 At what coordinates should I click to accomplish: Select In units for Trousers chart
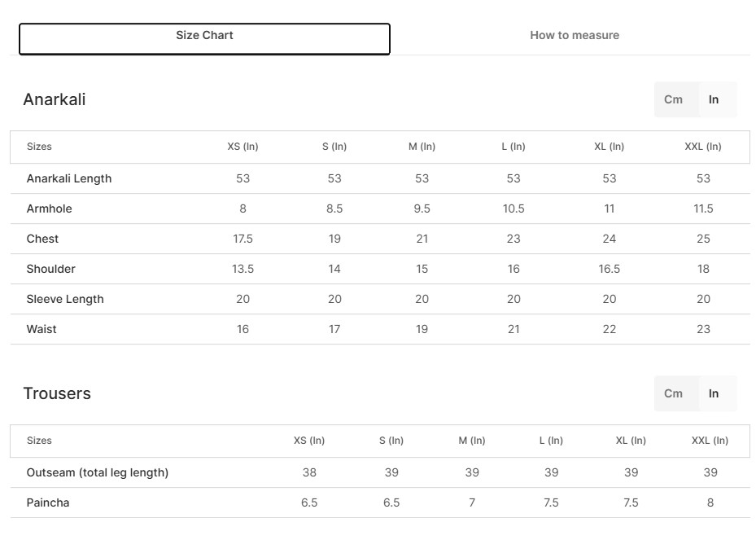tap(714, 393)
